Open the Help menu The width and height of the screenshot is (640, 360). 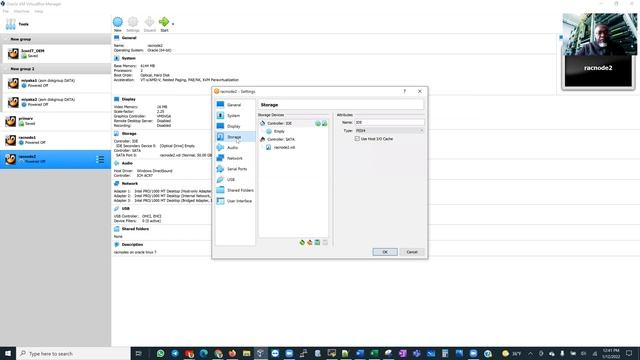coord(38,11)
